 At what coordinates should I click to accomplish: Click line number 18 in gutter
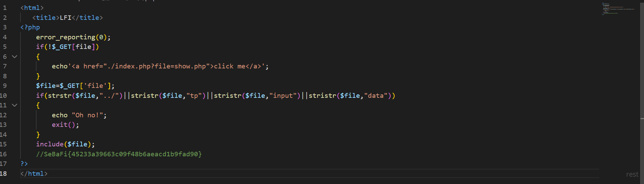point(3,174)
